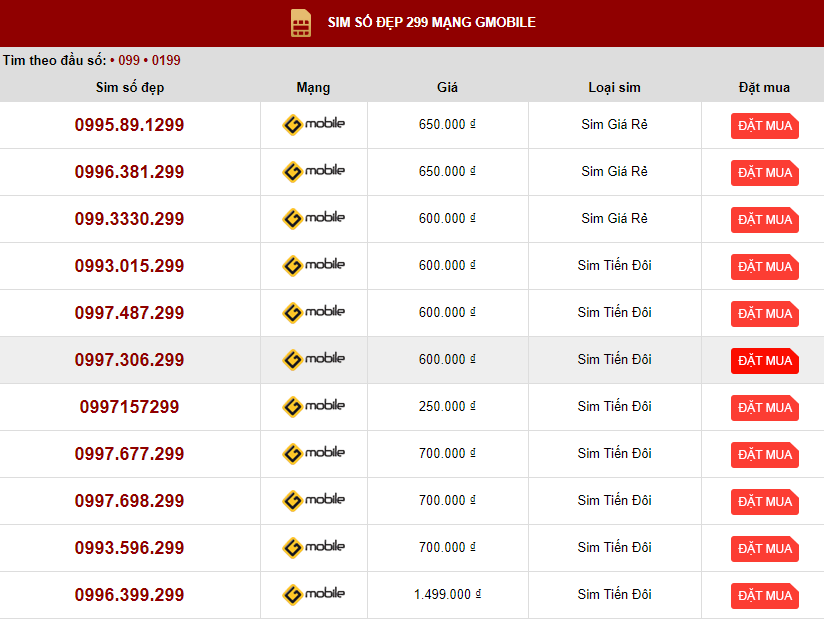
Task: Filter by prefix 0199 link
Action: 166,60
